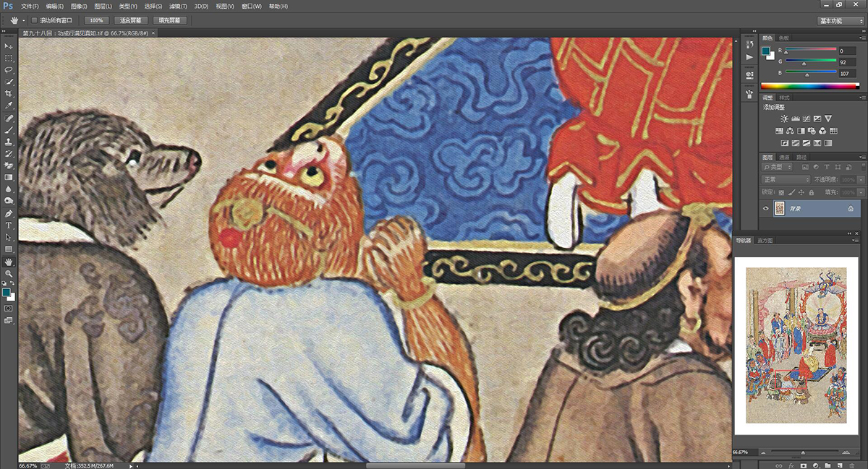Add a Curves adjustment

coord(806,119)
